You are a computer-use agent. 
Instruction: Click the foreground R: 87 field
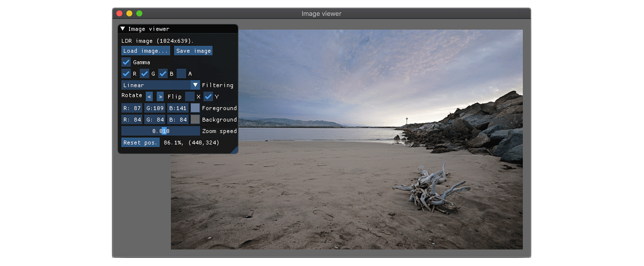tap(132, 108)
